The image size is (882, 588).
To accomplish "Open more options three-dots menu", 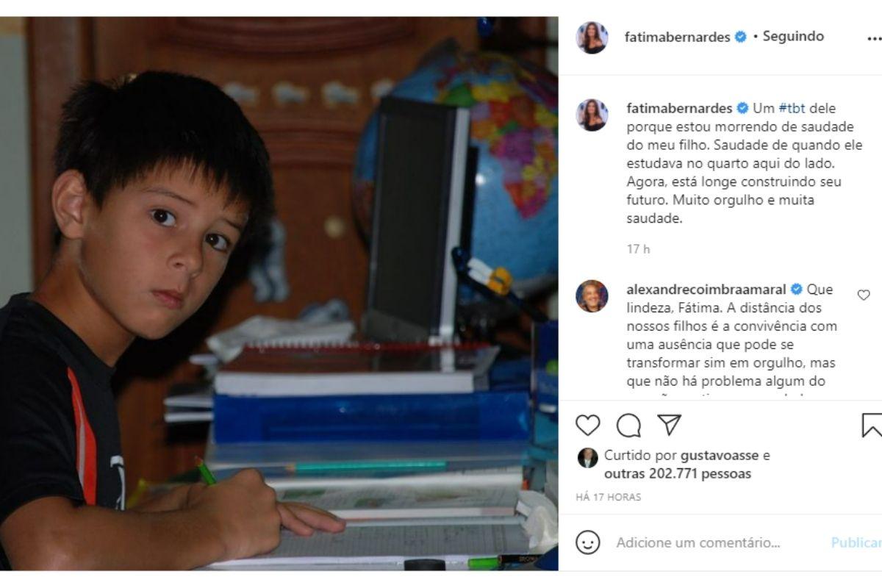I will (x=874, y=38).
